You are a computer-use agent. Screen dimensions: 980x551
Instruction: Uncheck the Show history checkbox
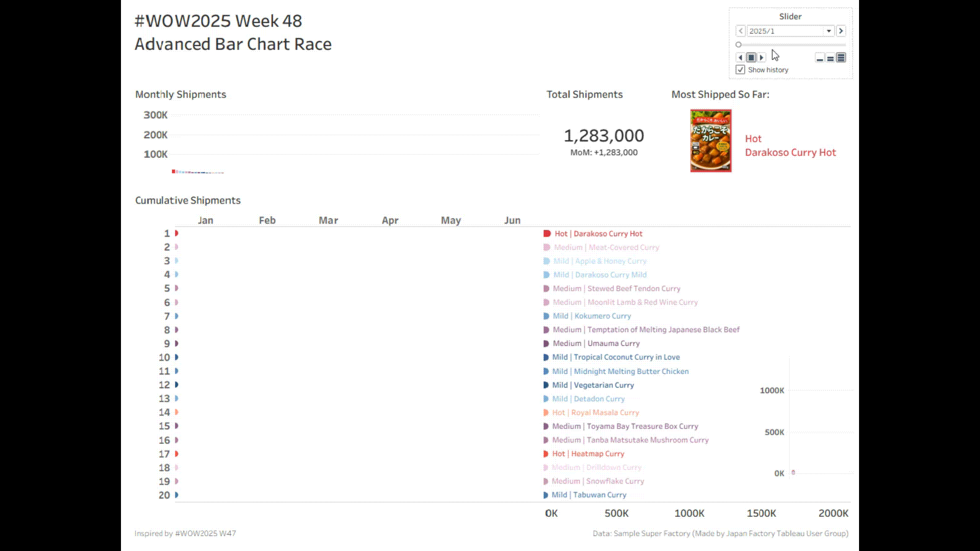pos(740,70)
